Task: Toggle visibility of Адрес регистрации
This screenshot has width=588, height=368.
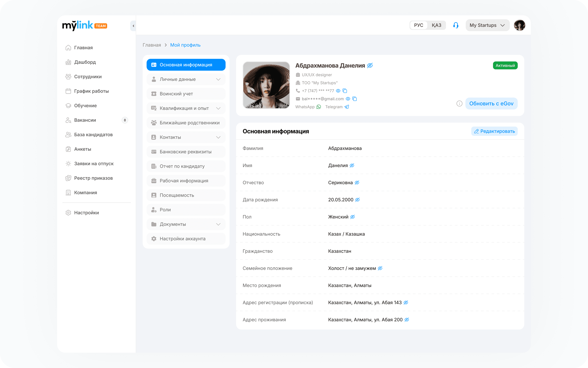Action: pos(406,303)
